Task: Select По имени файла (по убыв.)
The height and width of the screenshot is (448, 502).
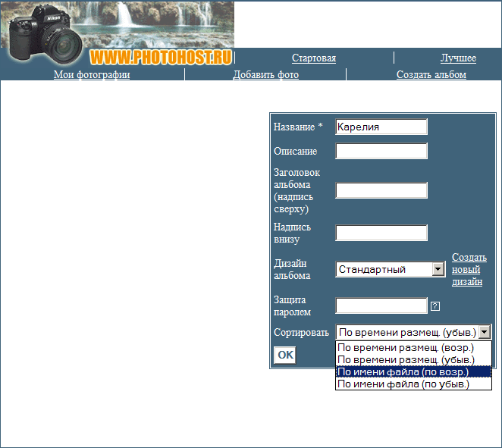Action: pos(413,384)
